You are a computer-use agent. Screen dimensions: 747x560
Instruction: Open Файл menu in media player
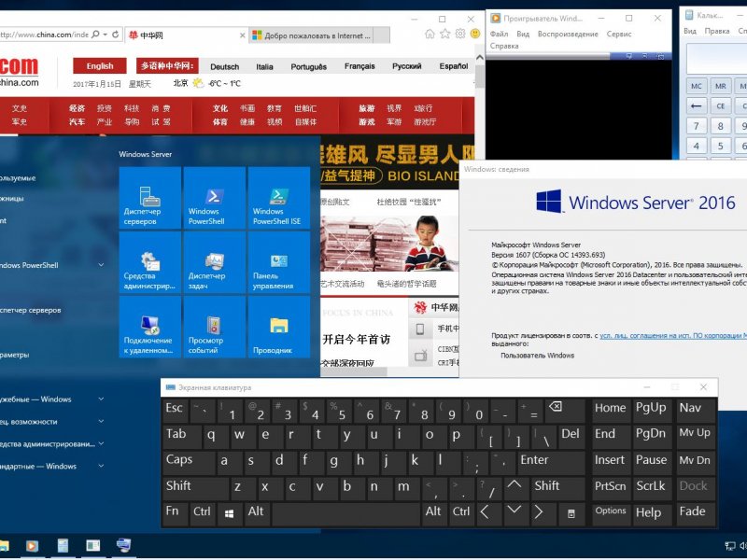click(499, 34)
